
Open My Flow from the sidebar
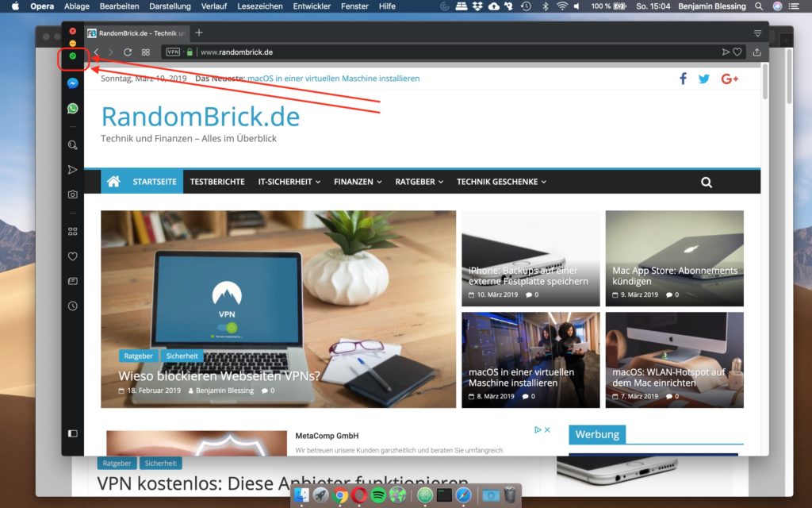tap(72, 170)
